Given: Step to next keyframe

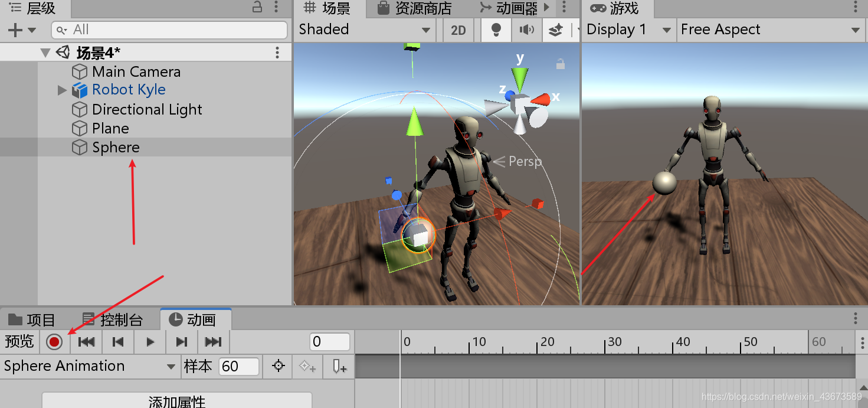Looking at the screenshot, I should coord(182,341).
